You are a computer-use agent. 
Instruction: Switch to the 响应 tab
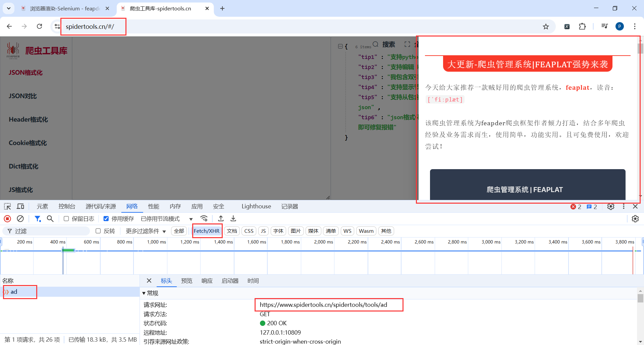207,281
